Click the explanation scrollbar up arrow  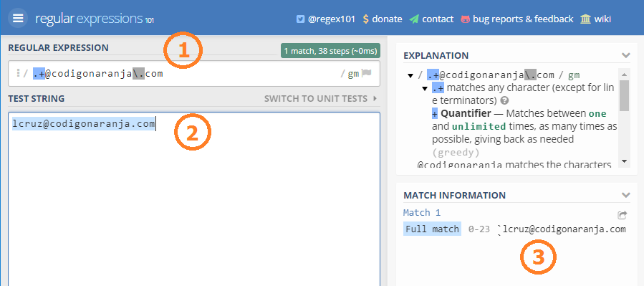pyautogui.click(x=624, y=75)
